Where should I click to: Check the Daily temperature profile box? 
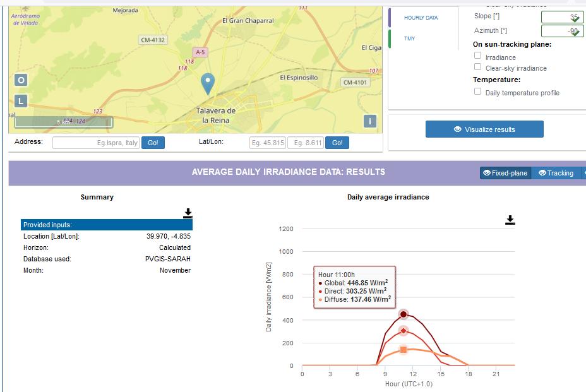pos(477,91)
